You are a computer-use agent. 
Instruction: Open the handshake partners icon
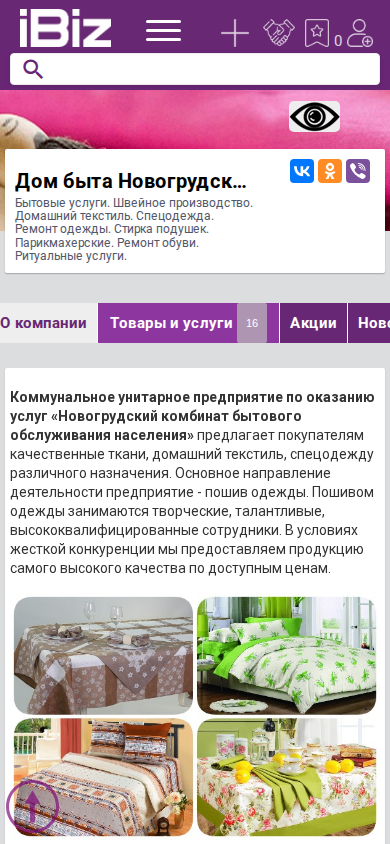[279, 32]
